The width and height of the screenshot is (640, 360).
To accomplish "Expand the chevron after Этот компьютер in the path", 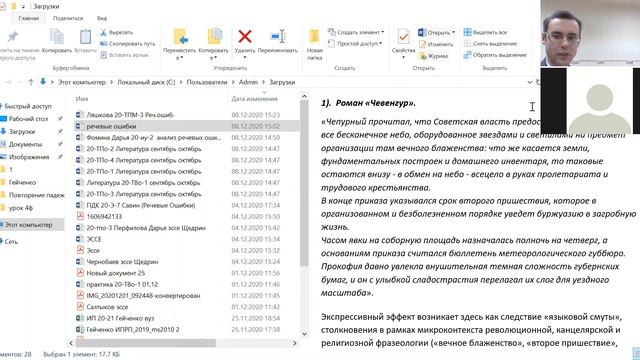I will (x=111, y=82).
